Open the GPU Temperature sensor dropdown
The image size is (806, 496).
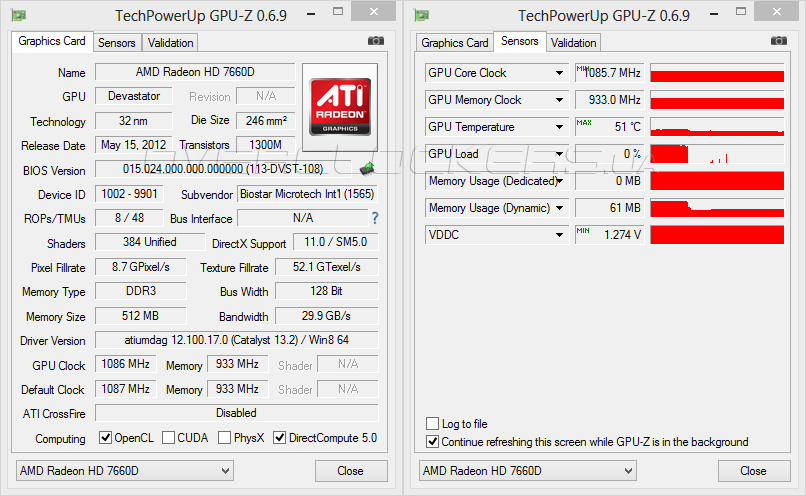click(x=560, y=127)
